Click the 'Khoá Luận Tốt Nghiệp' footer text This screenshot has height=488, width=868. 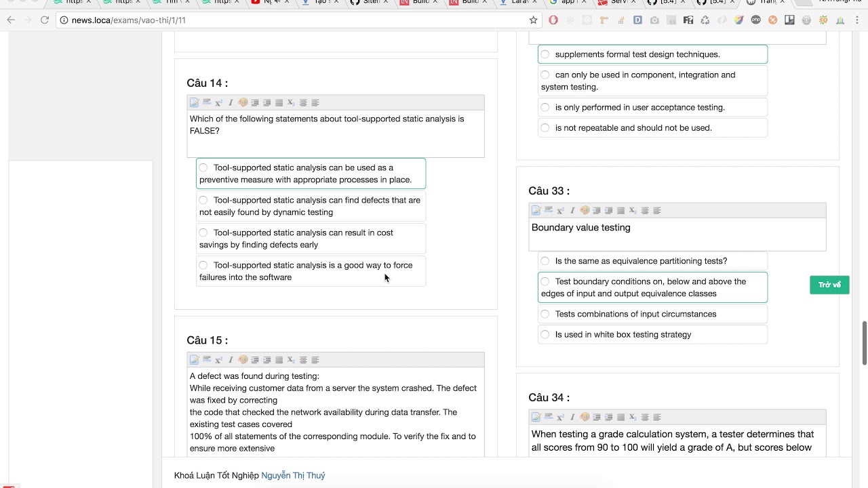216,475
